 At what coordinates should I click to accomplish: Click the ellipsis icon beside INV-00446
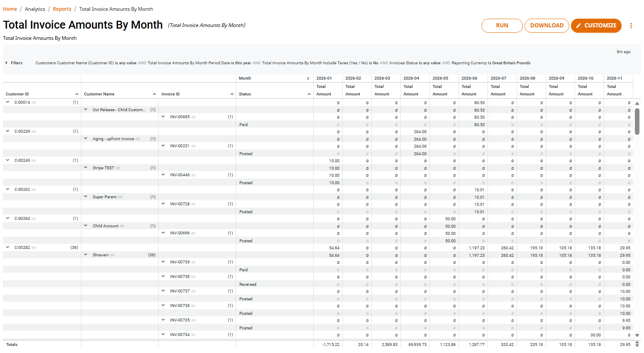tap(193, 175)
